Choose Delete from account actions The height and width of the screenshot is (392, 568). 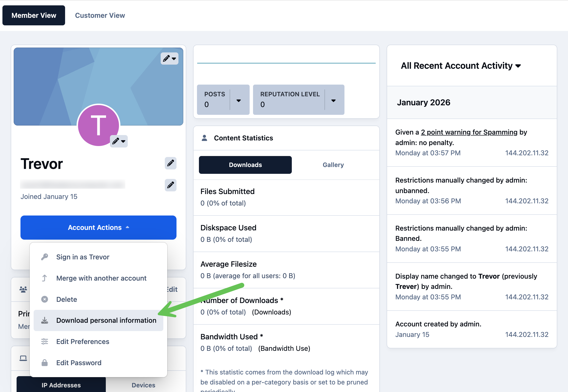click(98, 299)
